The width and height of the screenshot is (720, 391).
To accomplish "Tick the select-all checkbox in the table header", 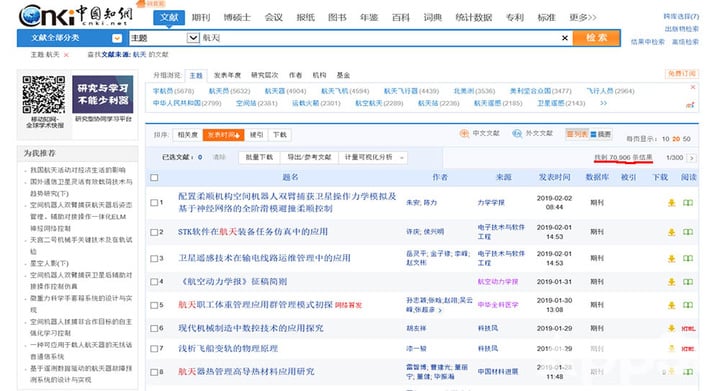I will coord(154,178).
